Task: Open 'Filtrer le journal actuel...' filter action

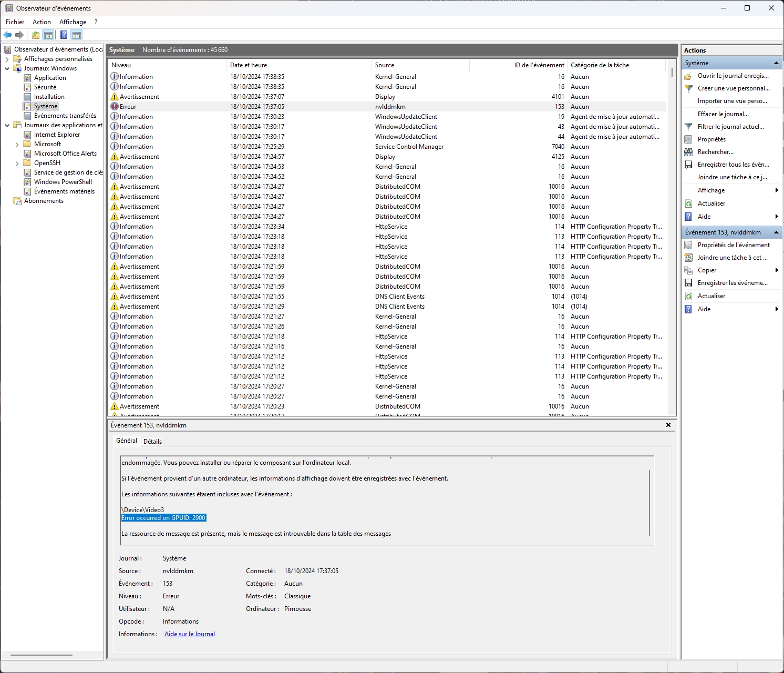Action: [x=730, y=127]
